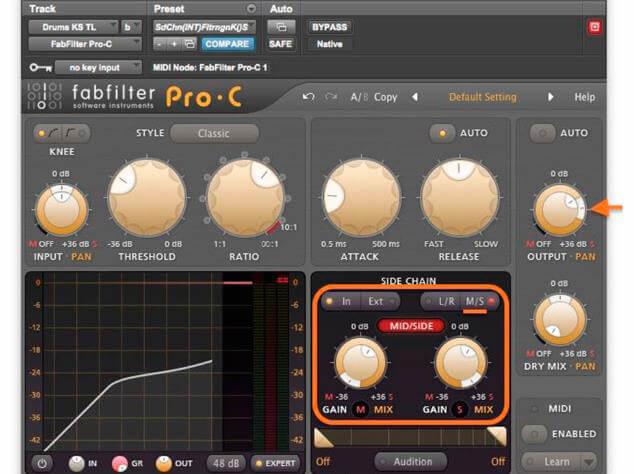Click the DRY MIX knob
The width and height of the screenshot is (634, 474).
560,320
